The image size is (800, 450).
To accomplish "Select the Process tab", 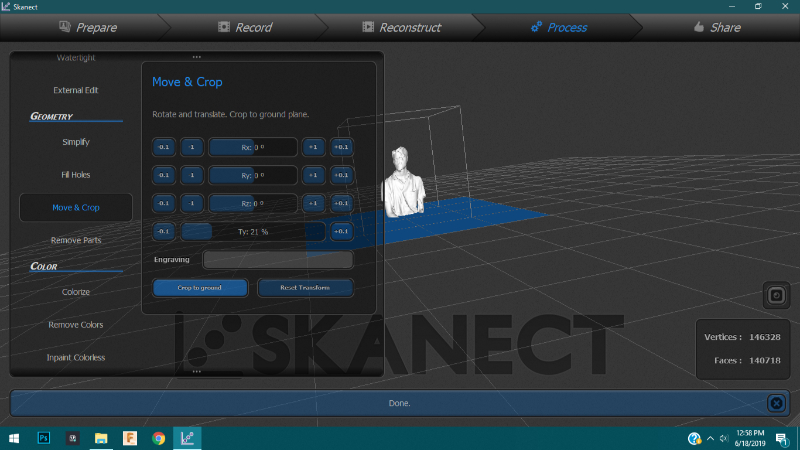I will coord(559,28).
